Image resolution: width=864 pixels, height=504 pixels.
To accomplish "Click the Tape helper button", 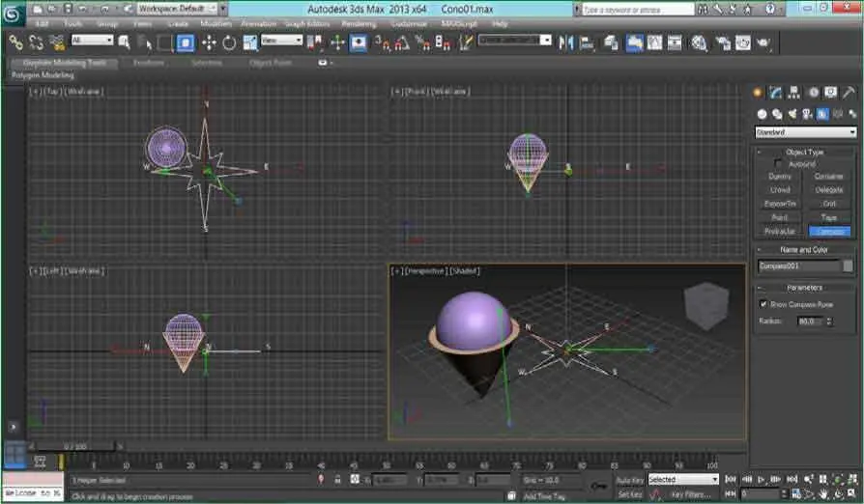I will pos(829,217).
